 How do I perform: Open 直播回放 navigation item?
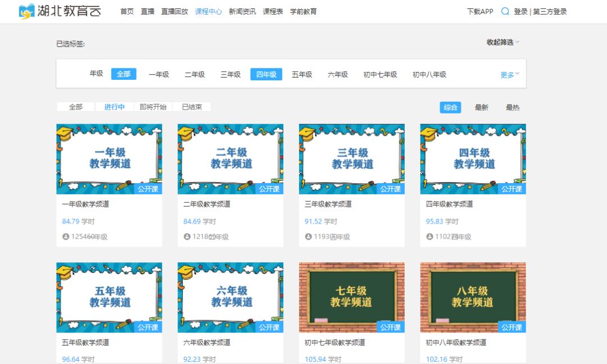[175, 12]
